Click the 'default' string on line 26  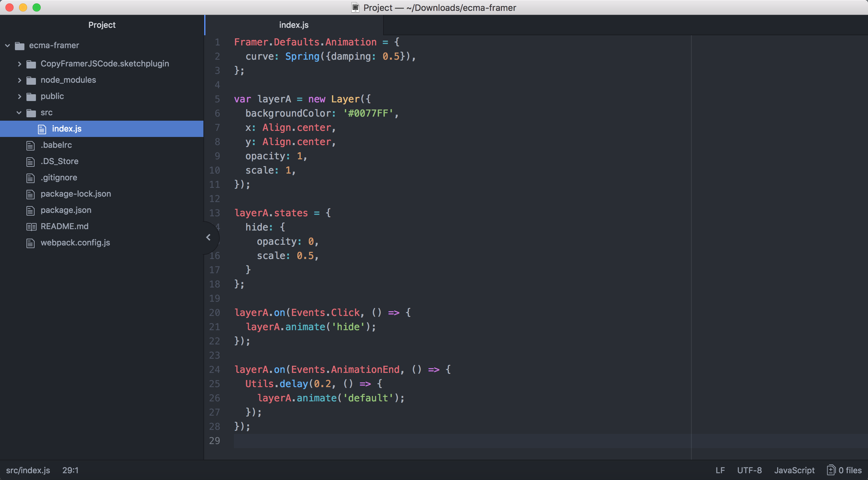(368, 398)
